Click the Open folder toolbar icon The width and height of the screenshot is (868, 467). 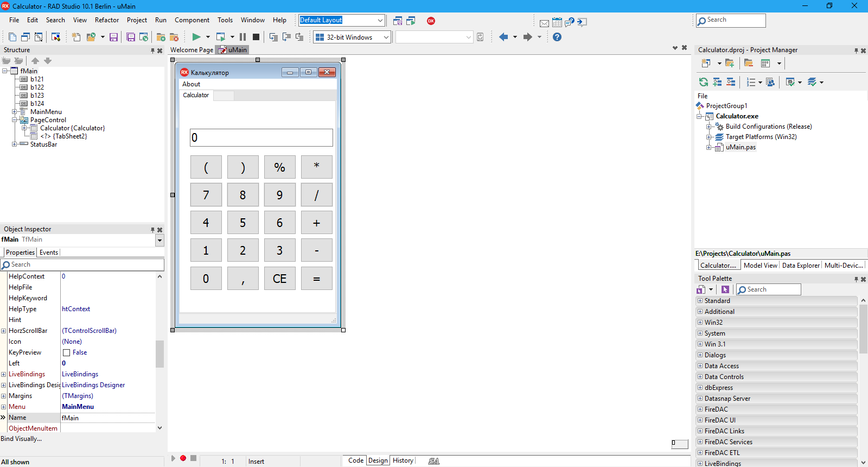point(91,37)
